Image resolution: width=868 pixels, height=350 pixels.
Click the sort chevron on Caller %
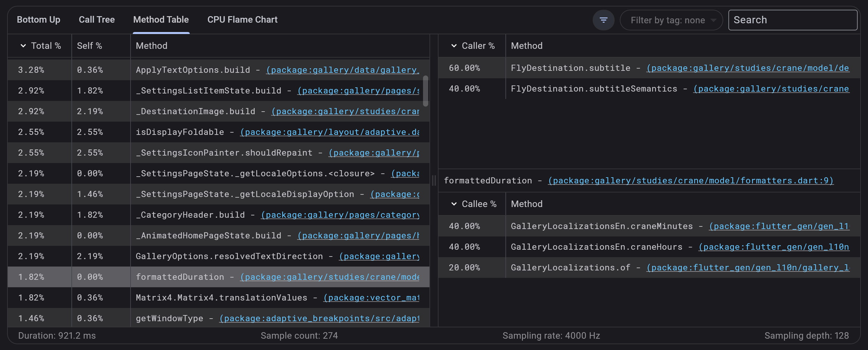(454, 46)
